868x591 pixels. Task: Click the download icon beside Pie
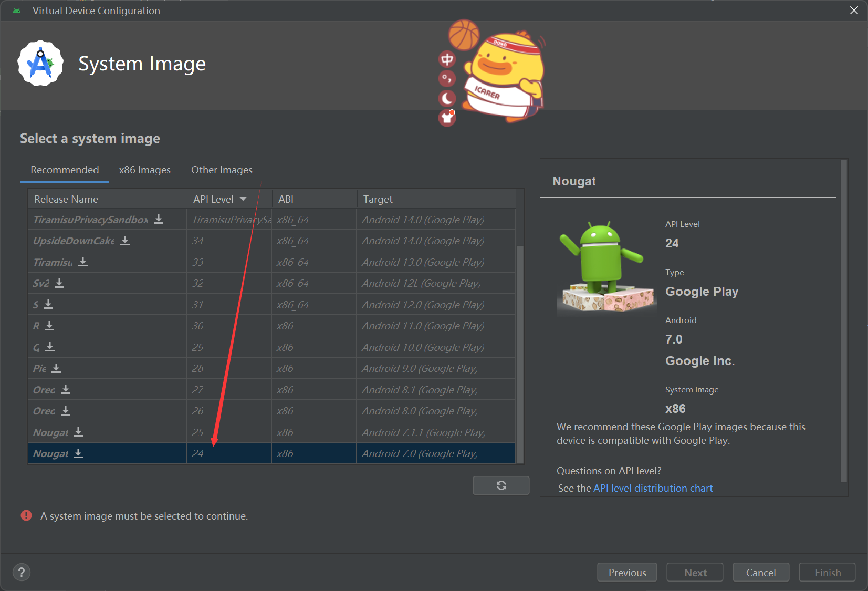(x=56, y=368)
